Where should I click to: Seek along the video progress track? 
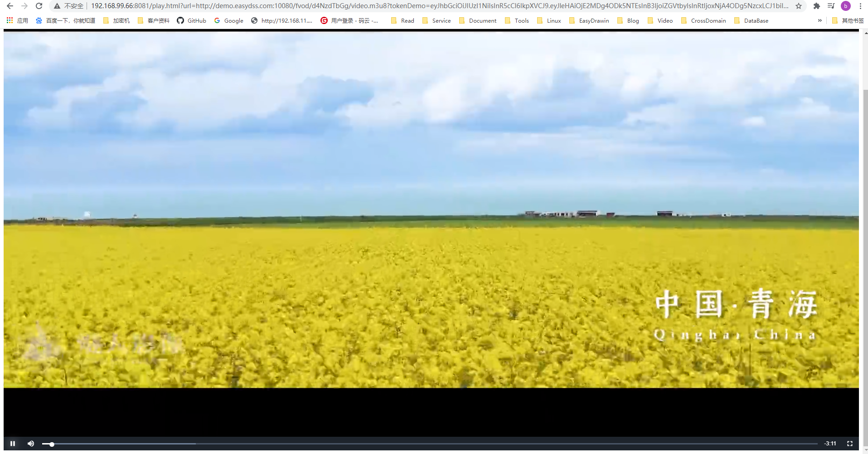pos(430,444)
